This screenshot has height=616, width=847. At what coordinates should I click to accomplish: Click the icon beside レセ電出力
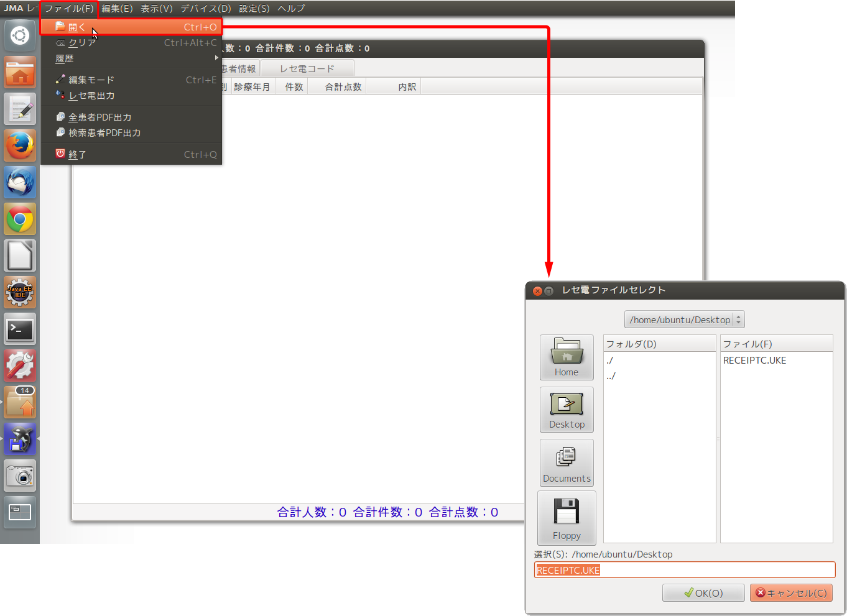pos(60,95)
